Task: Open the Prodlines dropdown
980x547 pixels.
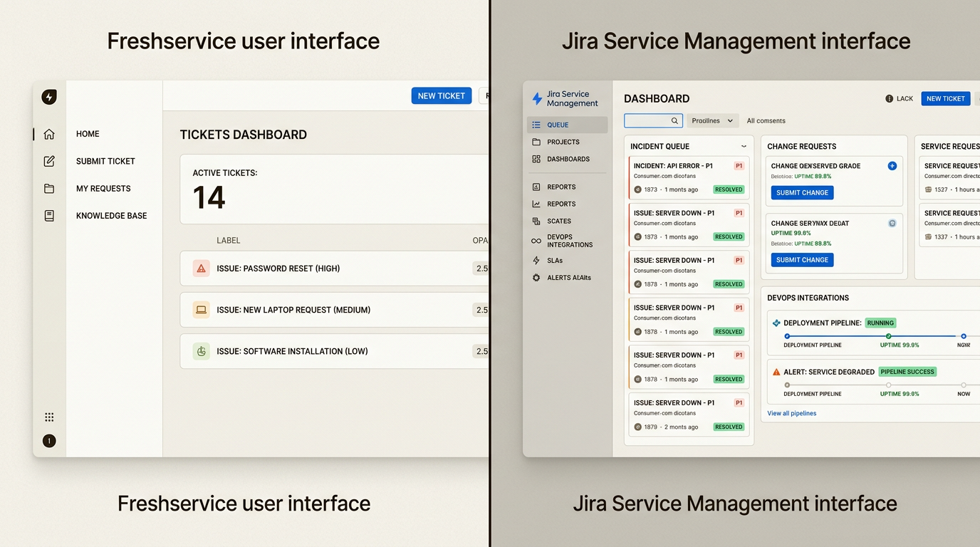Action: (x=712, y=120)
